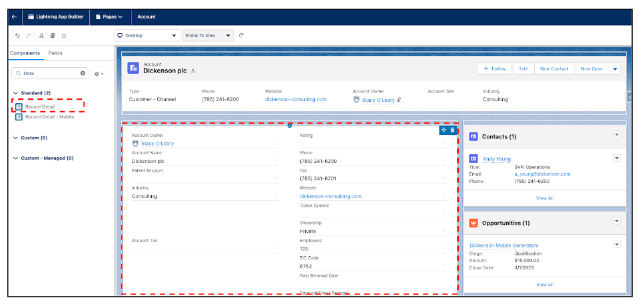This screenshot has height=306, width=644.
Task: Open the gear settings dropdown near search
Action: [99, 74]
